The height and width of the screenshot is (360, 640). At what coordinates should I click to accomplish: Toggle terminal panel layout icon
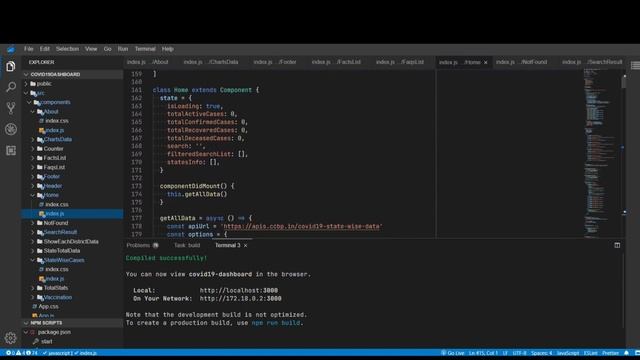(617, 245)
